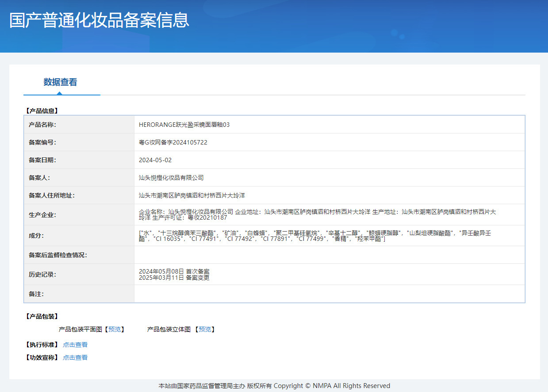
Task: Click the 备案人: label cell
Action: pyautogui.click(x=79, y=178)
